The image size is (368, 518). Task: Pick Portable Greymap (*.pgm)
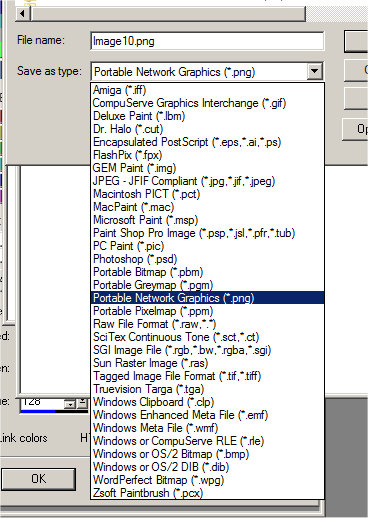click(x=207, y=285)
